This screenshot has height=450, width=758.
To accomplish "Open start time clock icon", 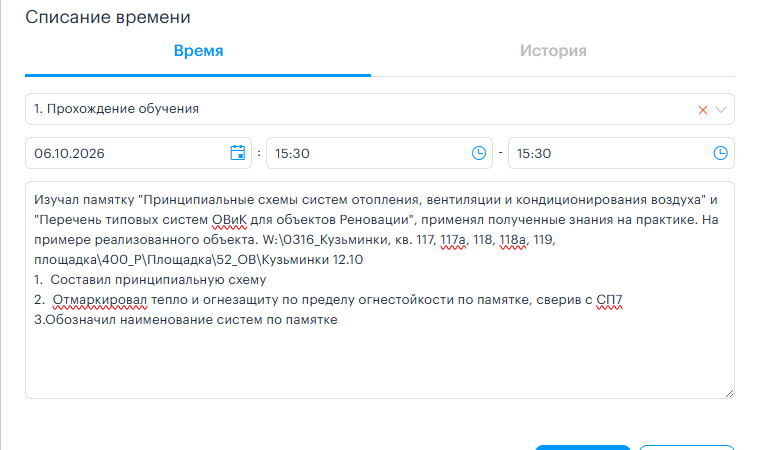I will [x=479, y=153].
